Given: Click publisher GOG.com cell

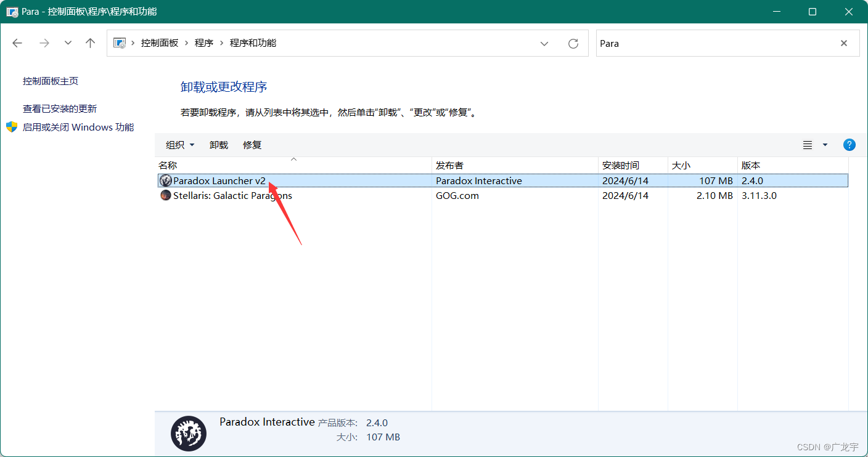Looking at the screenshot, I should (457, 196).
